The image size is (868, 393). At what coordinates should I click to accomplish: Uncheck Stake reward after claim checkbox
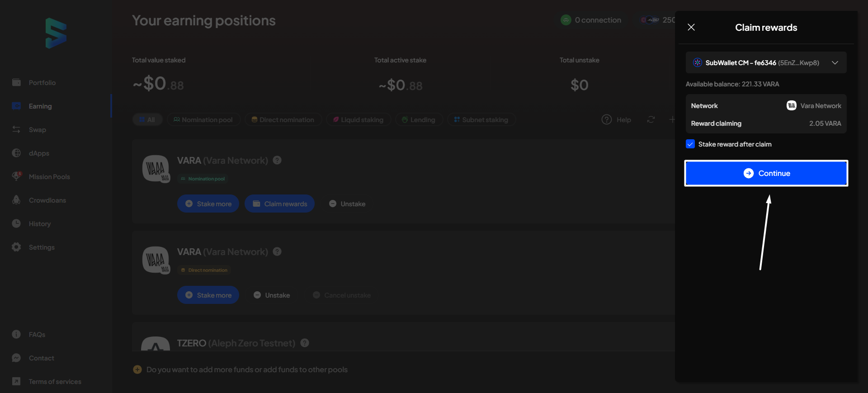[x=690, y=144]
